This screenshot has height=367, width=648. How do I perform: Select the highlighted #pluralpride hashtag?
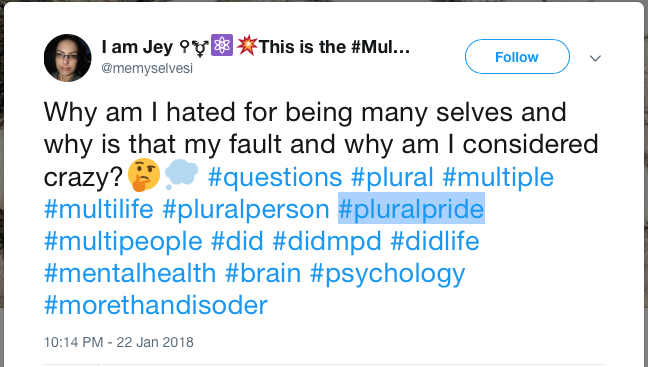point(411,209)
